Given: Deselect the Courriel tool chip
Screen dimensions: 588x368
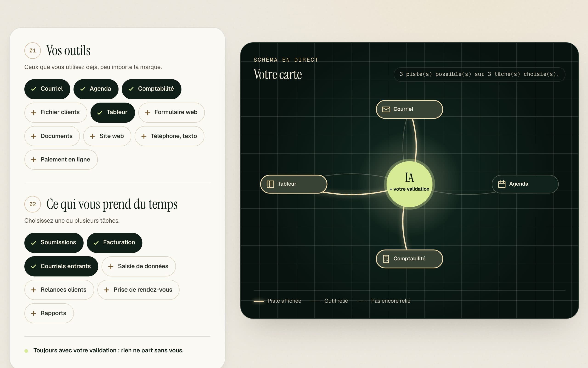Looking at the screenshot, I should pyautogui.click(x=47, y=89).
